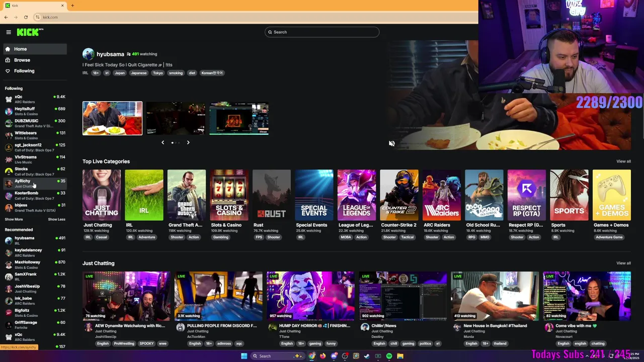Open Rust category card
This screenshot has height=362, width=644.
(x=272, y=195)
